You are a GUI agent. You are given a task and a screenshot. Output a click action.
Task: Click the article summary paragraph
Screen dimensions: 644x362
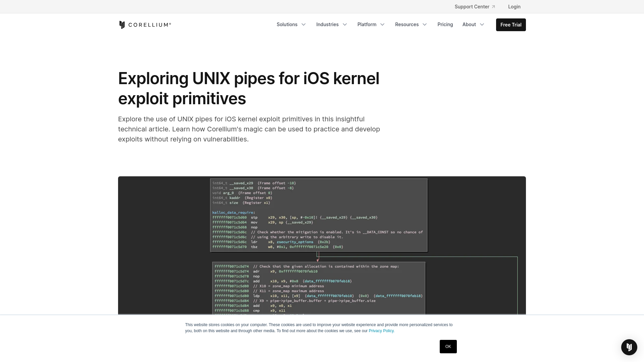click(249, 129)
